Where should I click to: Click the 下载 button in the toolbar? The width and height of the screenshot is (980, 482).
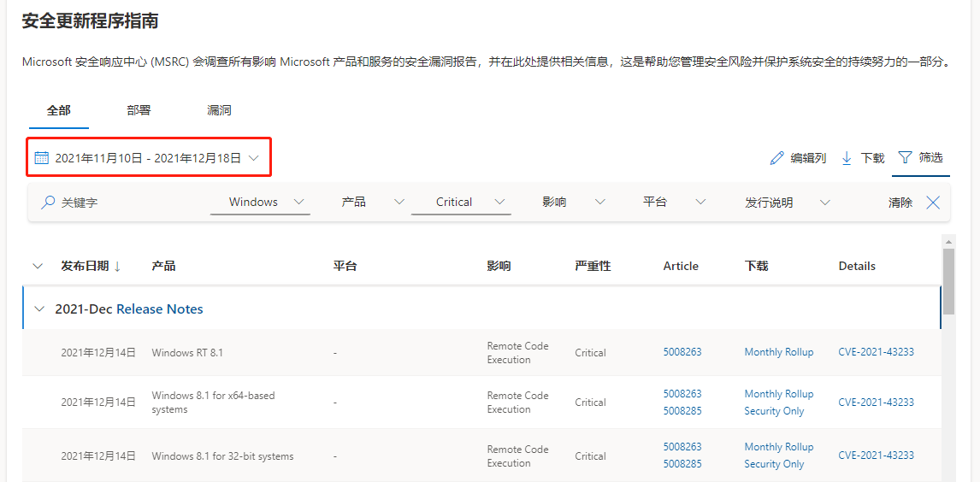pyautogui.click(x=863, y=158)
